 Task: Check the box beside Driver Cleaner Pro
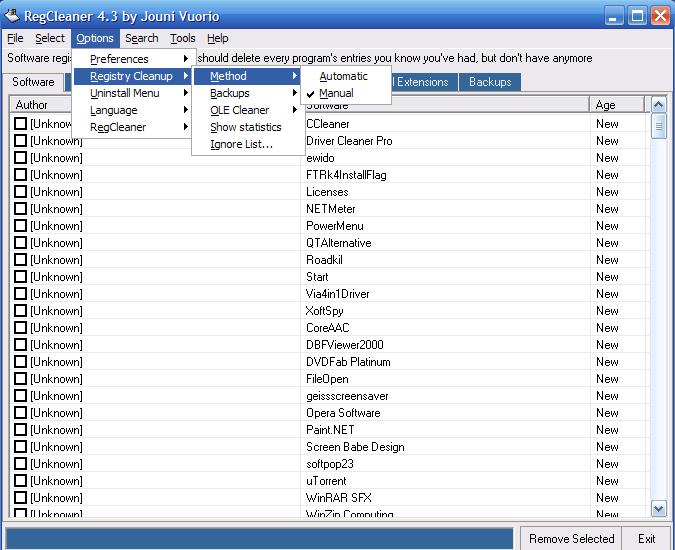click(x=21, y=141)
